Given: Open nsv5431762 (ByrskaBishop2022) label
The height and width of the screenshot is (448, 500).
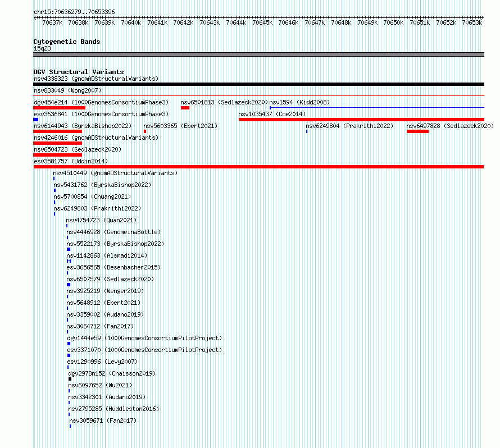Looking at the screenshot, I should tap(102, 185).
